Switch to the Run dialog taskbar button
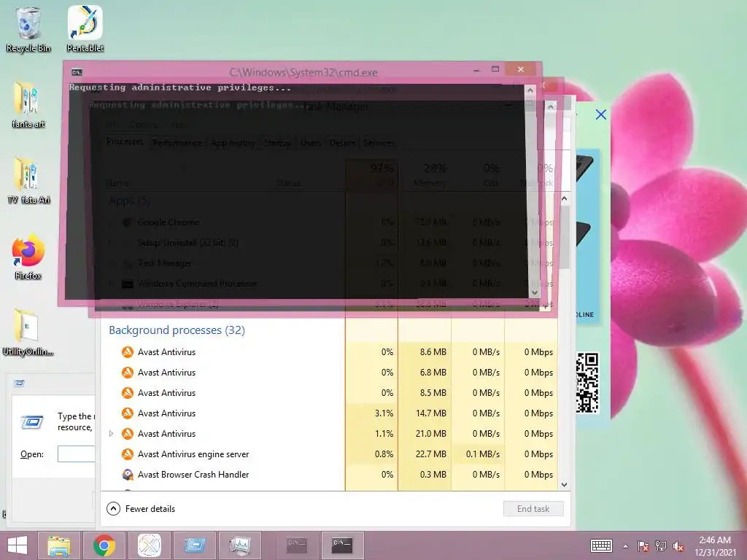 194,545
